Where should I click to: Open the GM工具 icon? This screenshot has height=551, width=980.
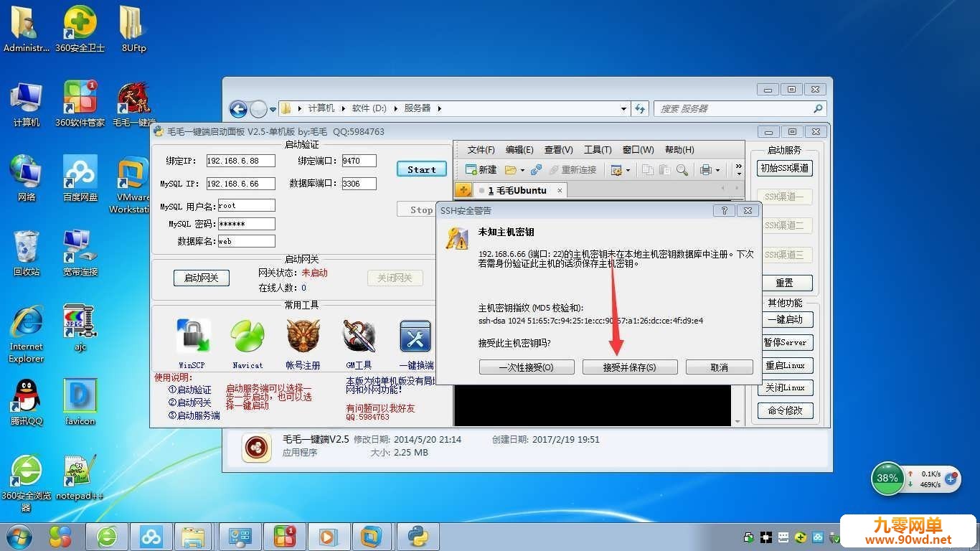coord(359,336)
